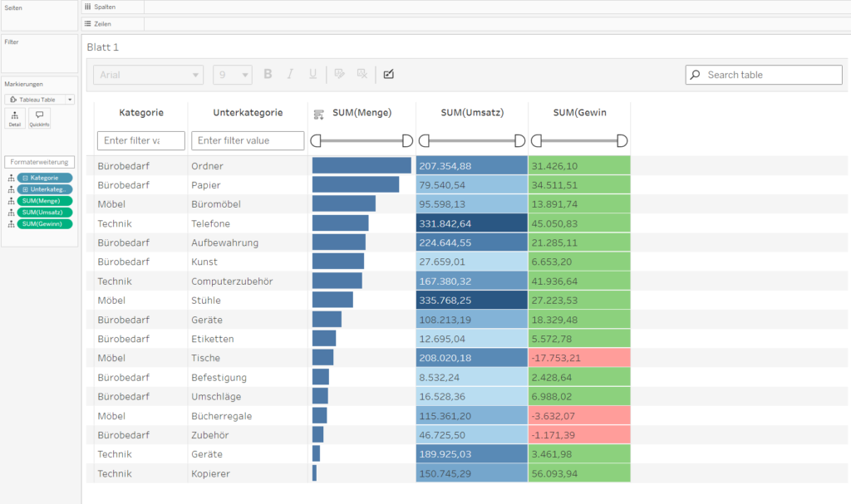Click the edit pencil icon in toolbar
This screenshot has height=504, width=851.
click(x=389, y=75)
